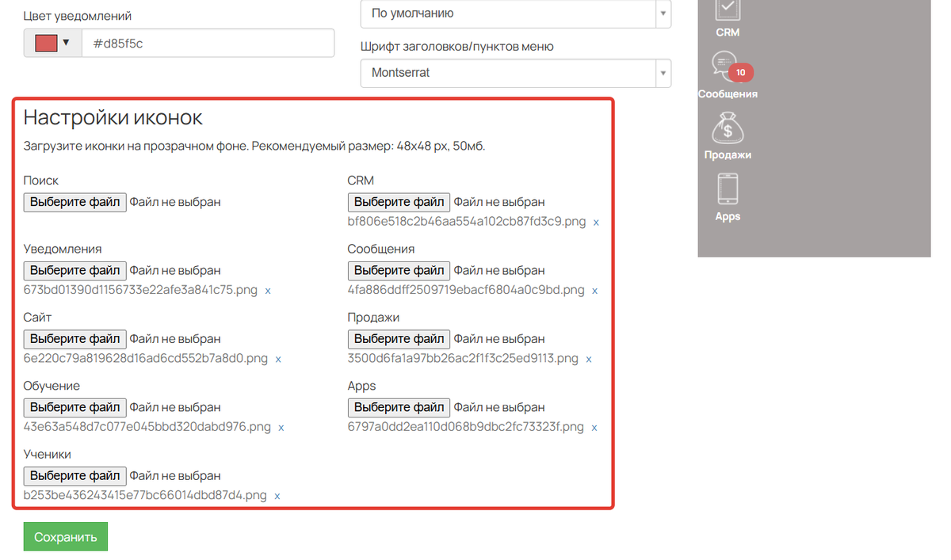Image resolution: width=951 pixels, height=560 pixels.
Task: Remove the Уведомления icon file 673bd01390...png
Action: point(268,291)
